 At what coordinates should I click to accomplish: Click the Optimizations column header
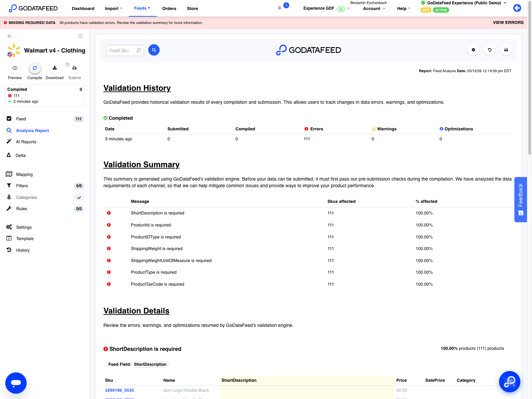pyautogui.click(x=456, y=129)
